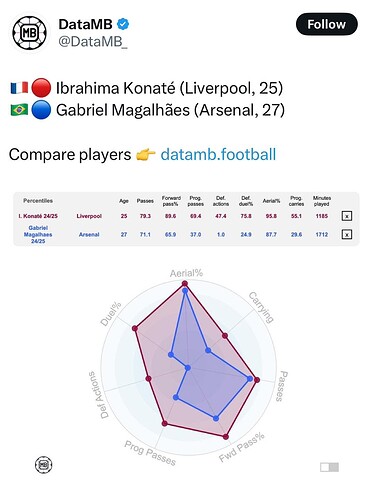Follow the DataMB account
This screenshot has width=374, height=500.
(x=327, y=24)
